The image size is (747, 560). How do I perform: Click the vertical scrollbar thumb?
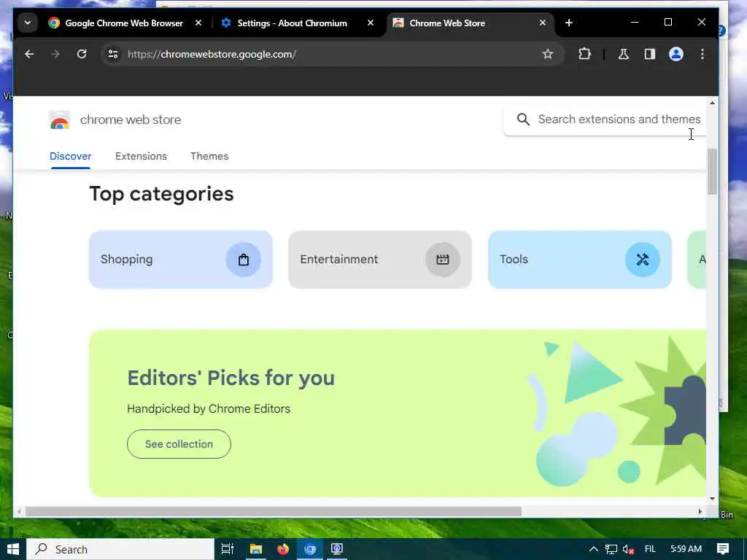point(712,172)
